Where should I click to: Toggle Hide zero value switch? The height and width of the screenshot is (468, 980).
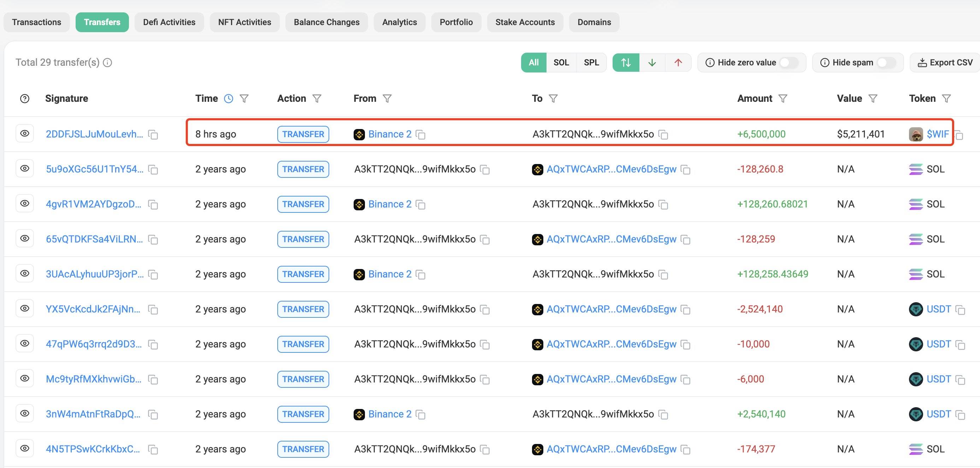(788, 63)
